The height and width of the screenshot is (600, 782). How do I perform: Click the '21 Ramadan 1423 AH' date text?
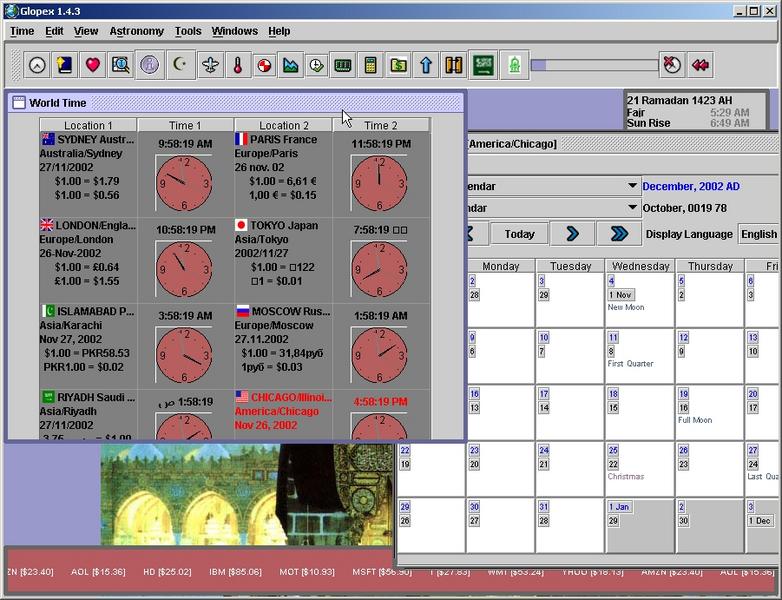(679, 100)
